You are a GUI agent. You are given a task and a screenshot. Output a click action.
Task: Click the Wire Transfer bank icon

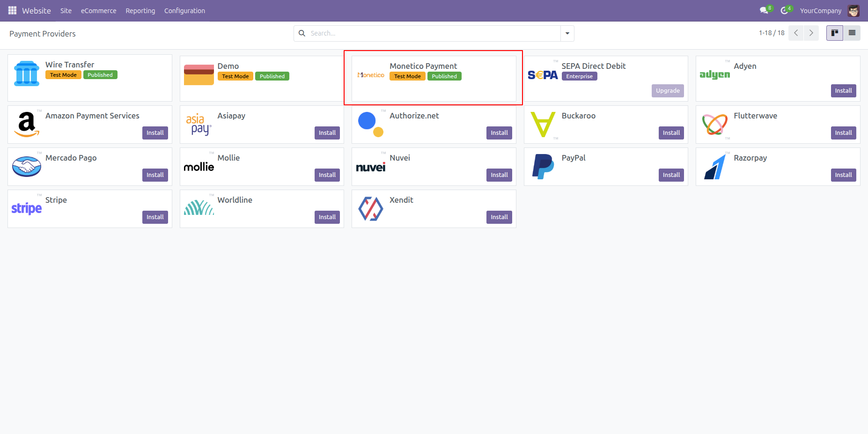(27, 74)
